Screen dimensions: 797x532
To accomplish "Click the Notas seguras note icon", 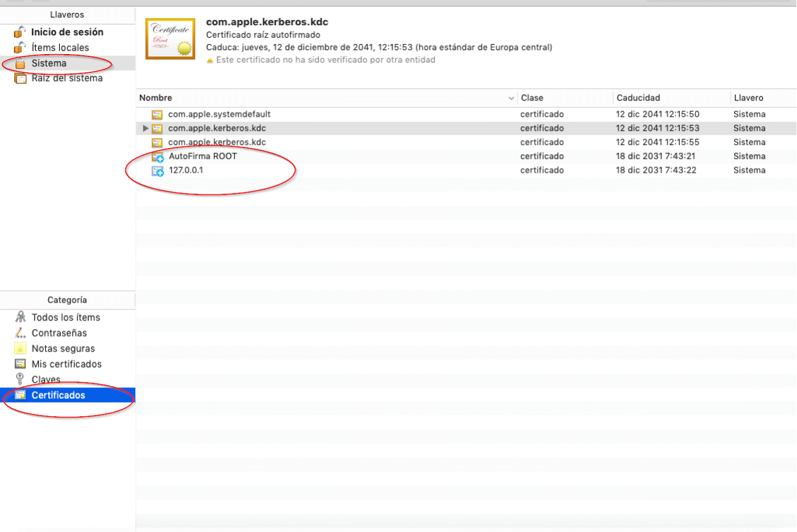I will (x=21, y=349).
